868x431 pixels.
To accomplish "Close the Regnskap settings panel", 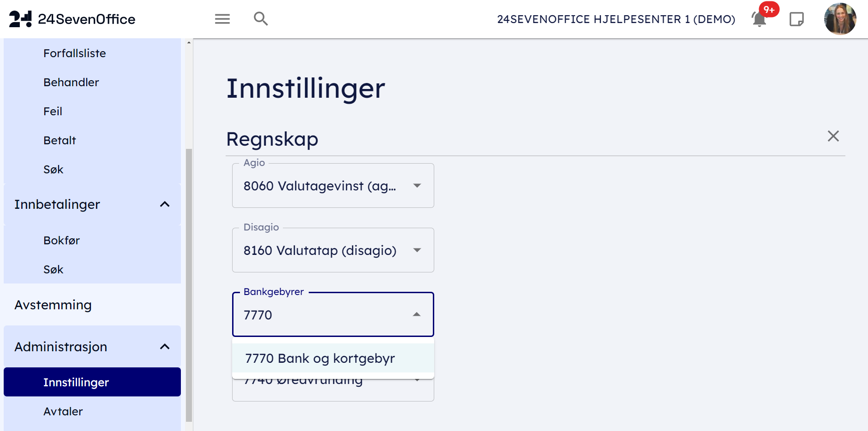I will tap(833, 136).
